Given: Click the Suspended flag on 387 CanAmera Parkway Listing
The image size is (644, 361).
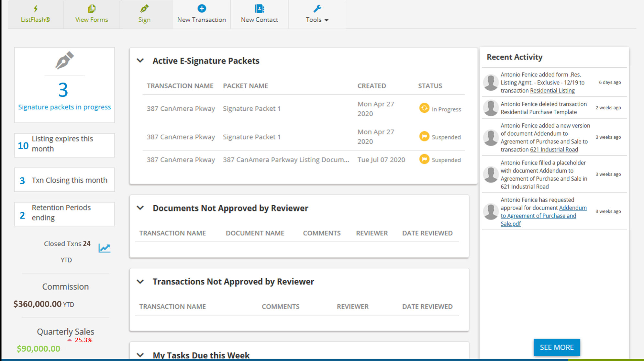Looking at the screenshot, I should 424,159.
